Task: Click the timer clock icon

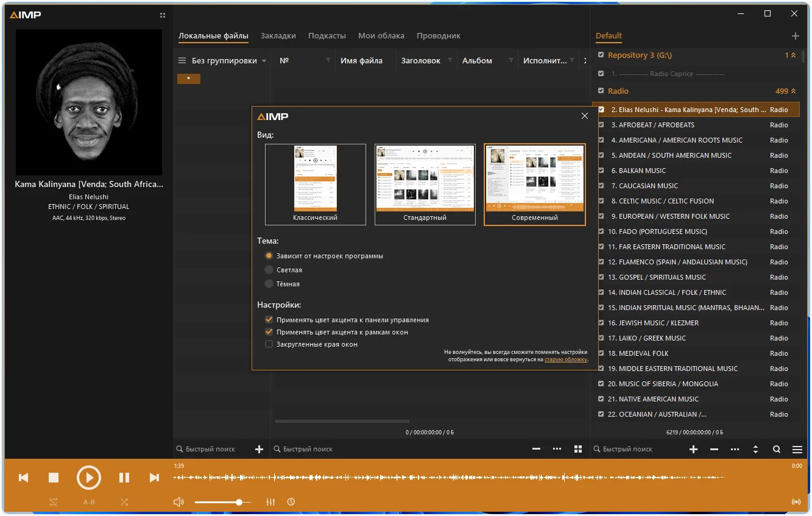Action: [x=291, y=502]
